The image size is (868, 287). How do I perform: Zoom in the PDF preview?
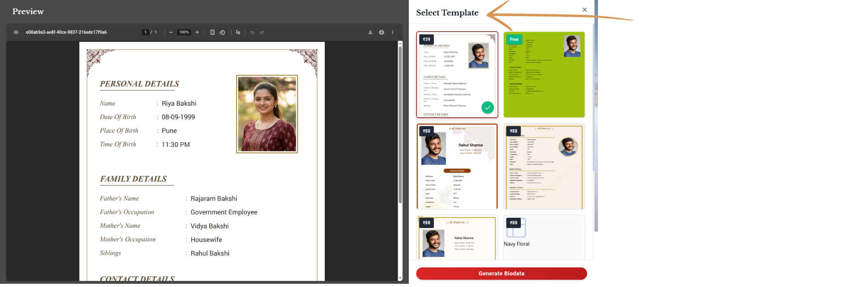point(197,32)
